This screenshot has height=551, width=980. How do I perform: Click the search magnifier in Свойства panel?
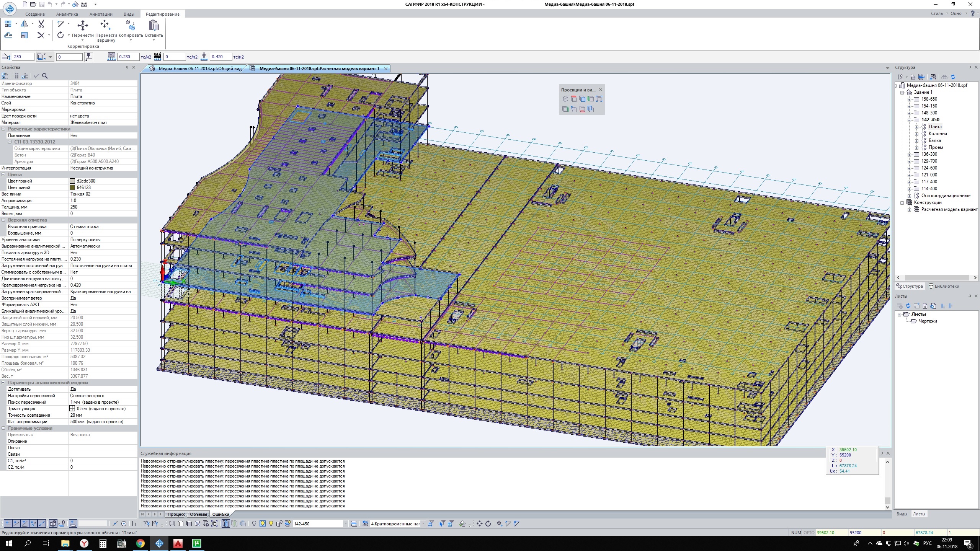pyautogui.click(x=45, y=76)
